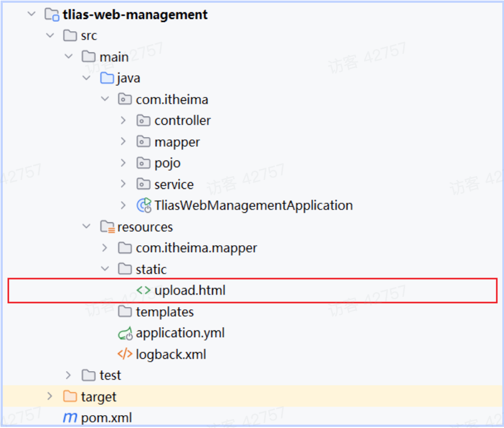Click the controller package icon
The width and height of the screenshot is (504, 428).
tap(143, 120)
